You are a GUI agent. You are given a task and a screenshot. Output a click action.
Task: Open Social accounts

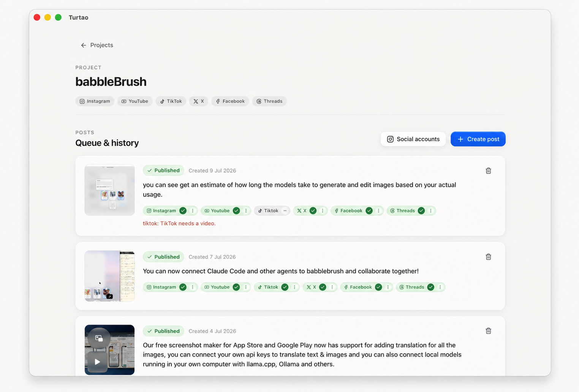click(x=413, y=139)
